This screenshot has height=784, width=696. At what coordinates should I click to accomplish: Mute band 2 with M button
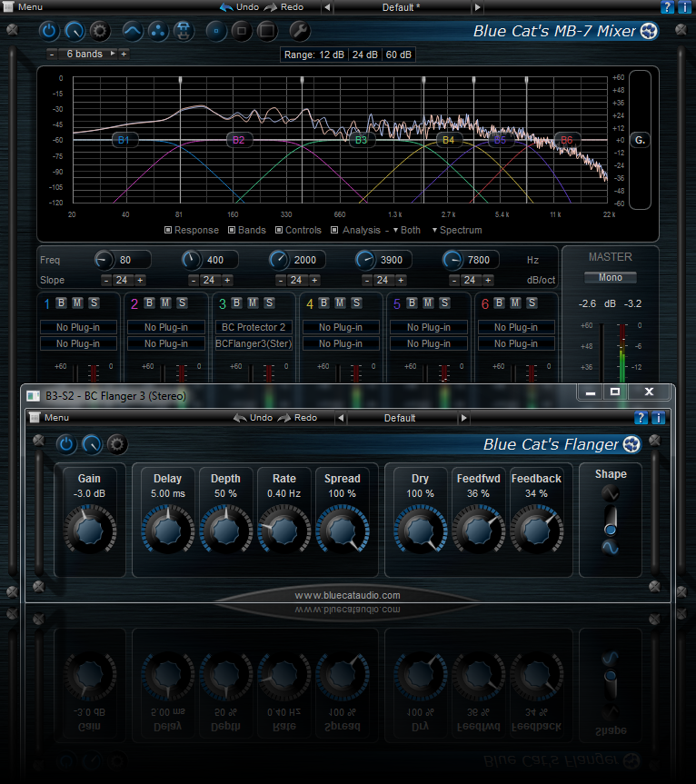click(x=165, y=303)
